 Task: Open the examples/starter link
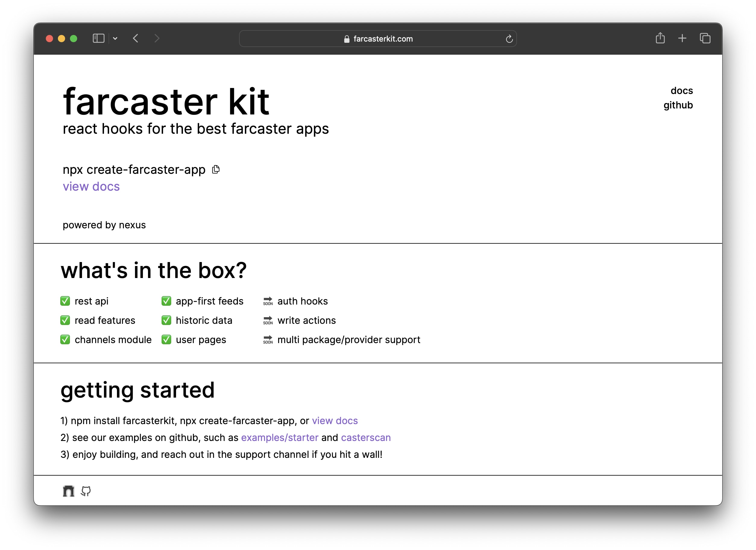(x=280, y=437)
